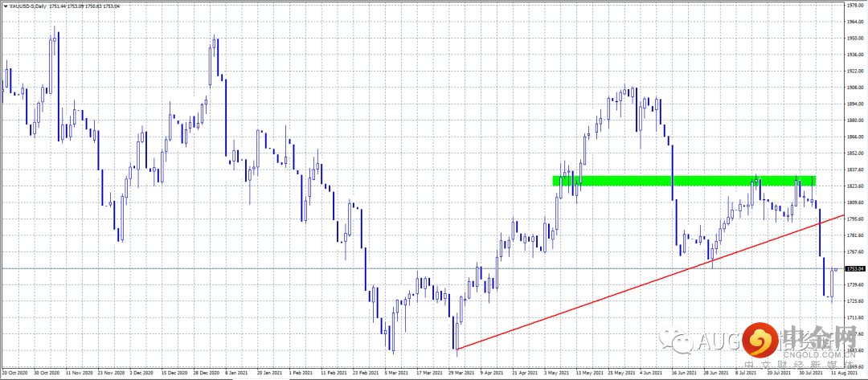Click the 8 Jan 2021 date label
868x380 pixels.
[237, 374]
